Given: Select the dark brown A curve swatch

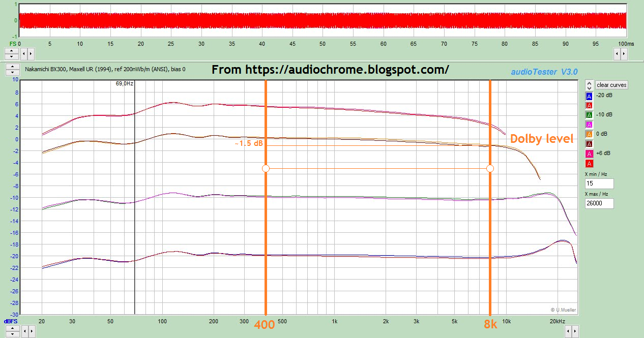Looking at the screenshot, I should 589,144.
